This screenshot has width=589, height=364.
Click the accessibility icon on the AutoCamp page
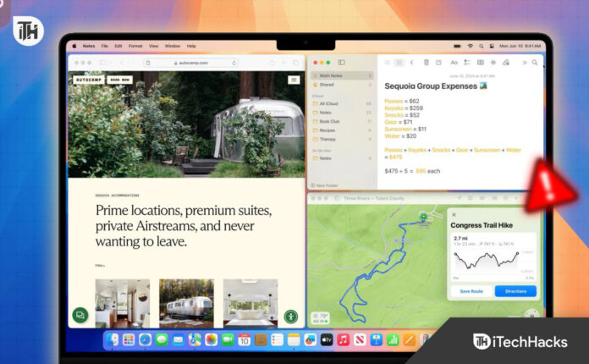(x=290, y=316)
